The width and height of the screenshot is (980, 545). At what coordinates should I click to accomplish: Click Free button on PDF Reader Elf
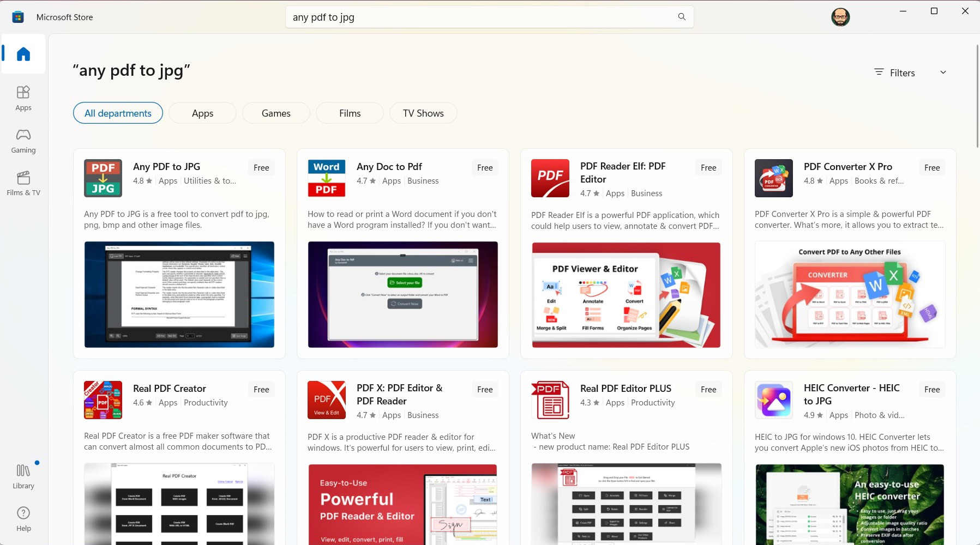(708, 168)
